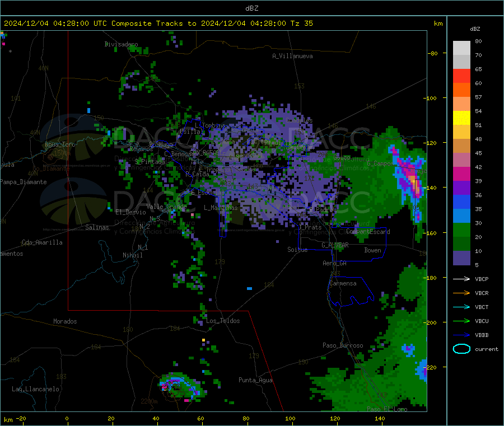Image resolution: width=504 pixels, height=426 pixels.
Task: Click the cyan VBCT arrow legend icon
Action: (461, 307)
